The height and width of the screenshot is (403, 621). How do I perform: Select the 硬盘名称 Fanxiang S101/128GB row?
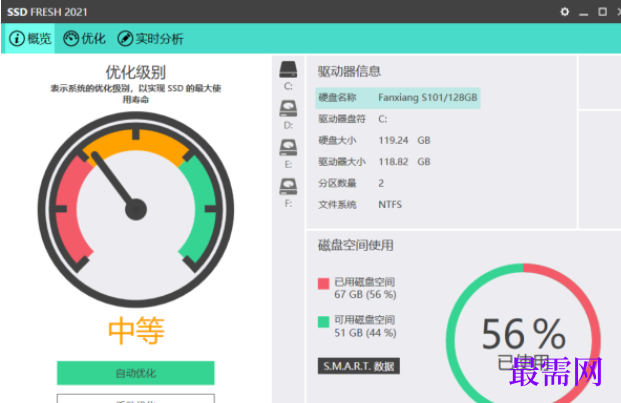tap(398, 98)
